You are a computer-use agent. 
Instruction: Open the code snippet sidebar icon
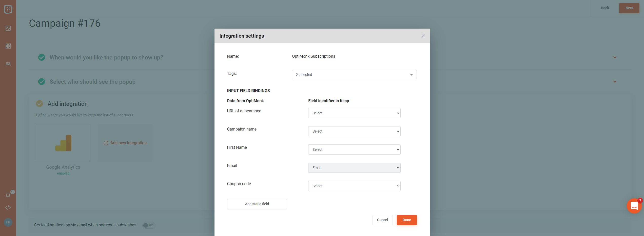(x=8, y=208)
